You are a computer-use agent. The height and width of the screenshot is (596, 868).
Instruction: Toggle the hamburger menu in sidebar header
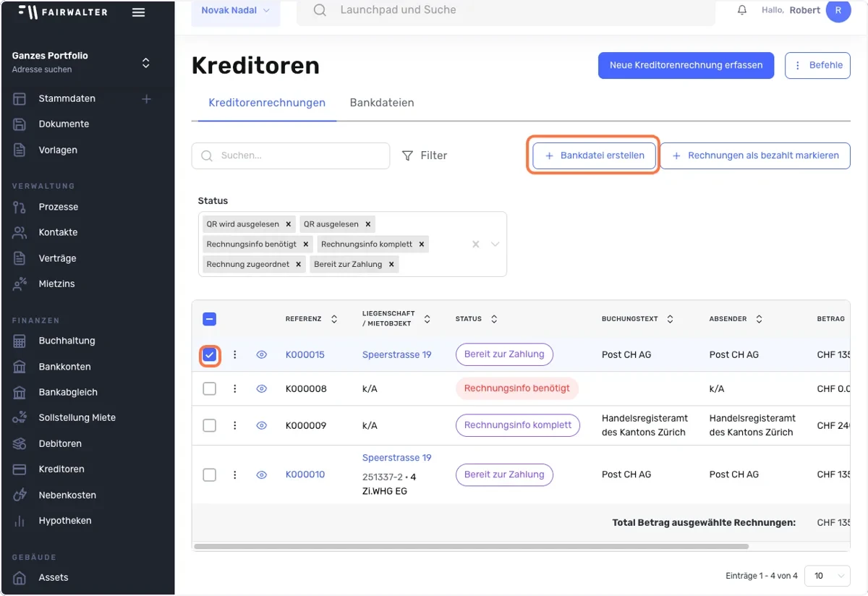(x=139, y=12)
